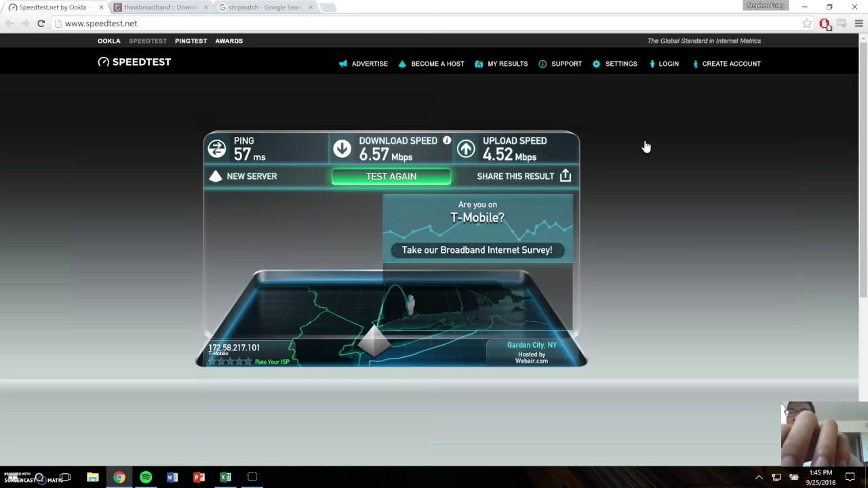Go back to the previous page
The height and width of the screenshot is (488, 868).
click(x=9, y=23)
